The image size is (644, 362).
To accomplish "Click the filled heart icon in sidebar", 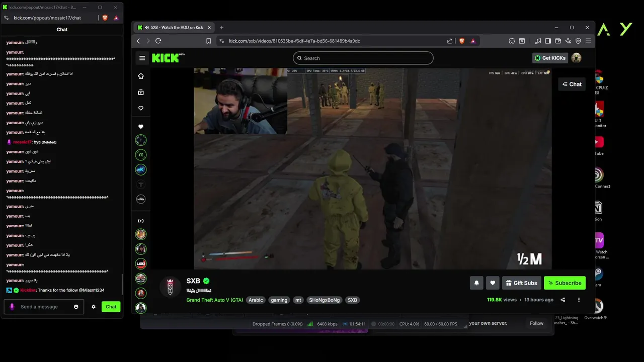I will [141, 127].
